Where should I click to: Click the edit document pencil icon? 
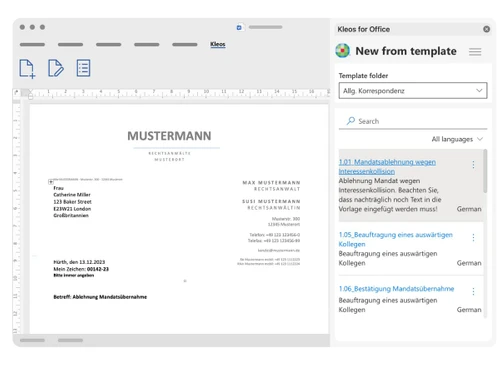click(56, 68)
